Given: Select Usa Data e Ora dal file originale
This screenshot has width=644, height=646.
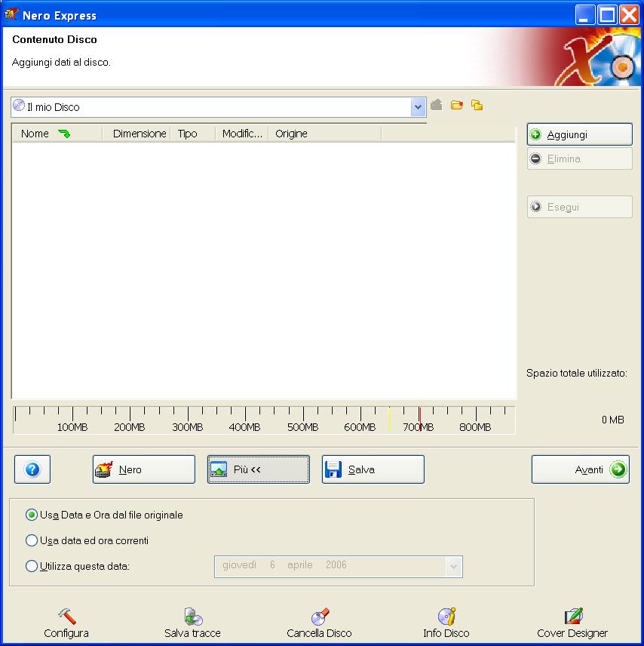Looking at the screenshot, I should 32,515.
